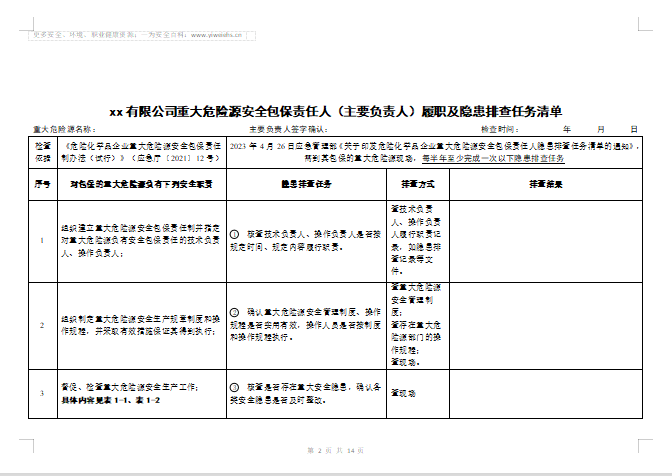Click the row number "3" cell
This screenshot has height=476, width=672.
(43, 393)
